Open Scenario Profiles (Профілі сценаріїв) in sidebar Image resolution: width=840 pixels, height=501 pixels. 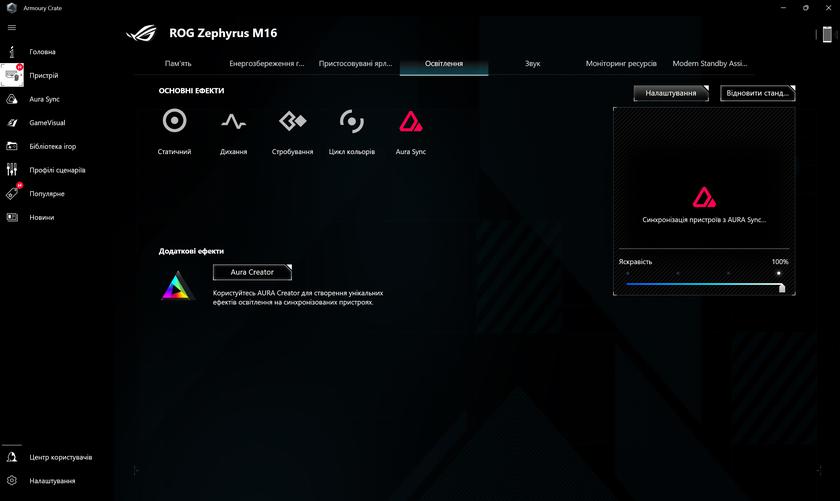(x=57, y=170)
